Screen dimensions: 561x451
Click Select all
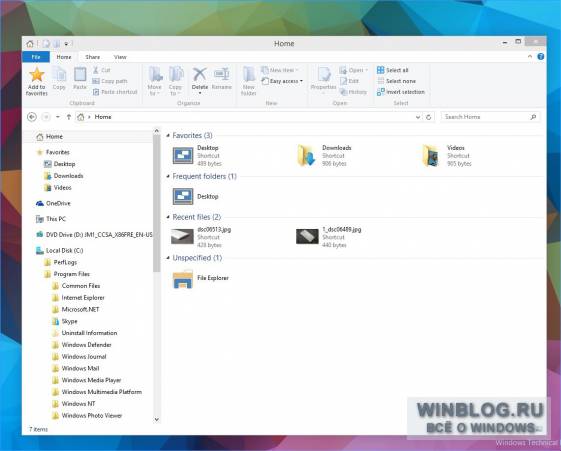click(x=392, y=70)
